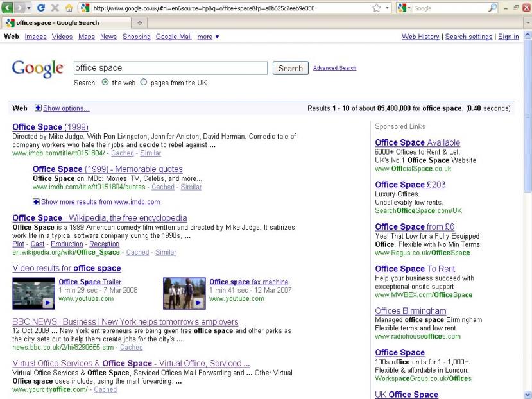
Task: Bookmark this page with the star icon
Action: point(377,8)
